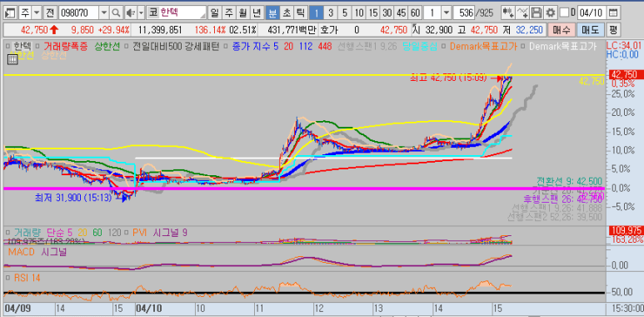This screenshot has height=317, width=644.
Task: Switch to 일 daily chart period
Action: [x=214, y=13]
